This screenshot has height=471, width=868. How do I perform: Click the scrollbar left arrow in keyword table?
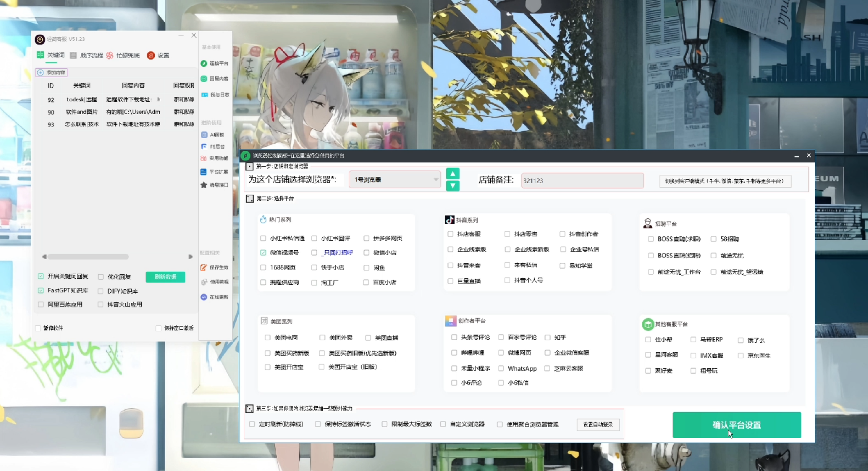tap(44, 257)
